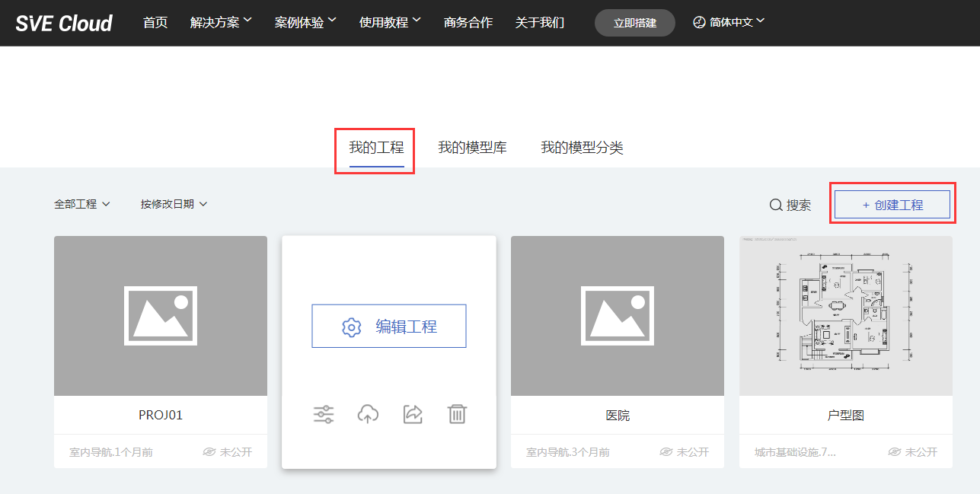
Task: Open settings gear inside 编辑工程 button
Action: (x=351, y=326)
